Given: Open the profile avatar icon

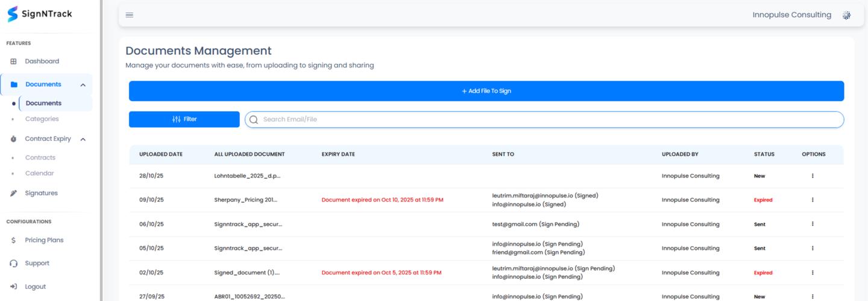Looking at the screenshot, I should tap(846, 16).
